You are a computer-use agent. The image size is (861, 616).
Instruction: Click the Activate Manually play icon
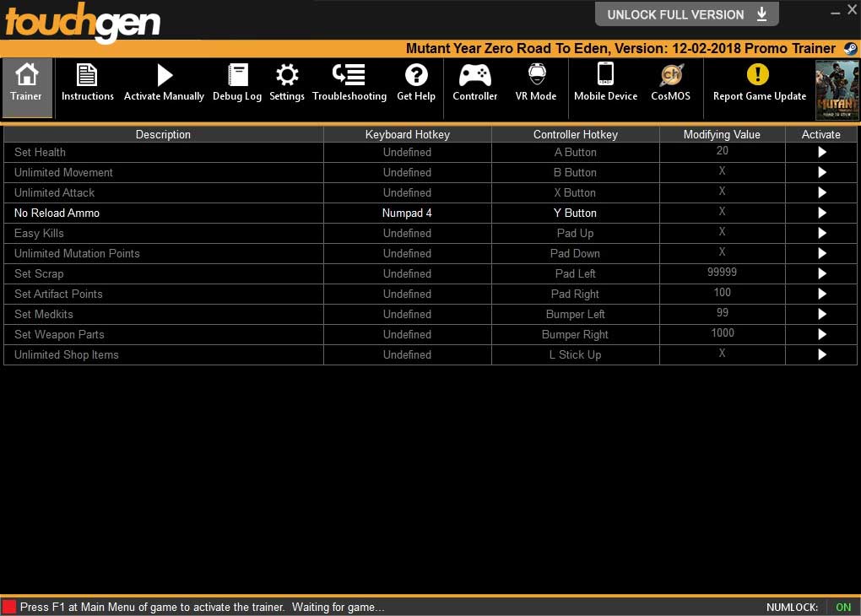click(x=165, y=76)
